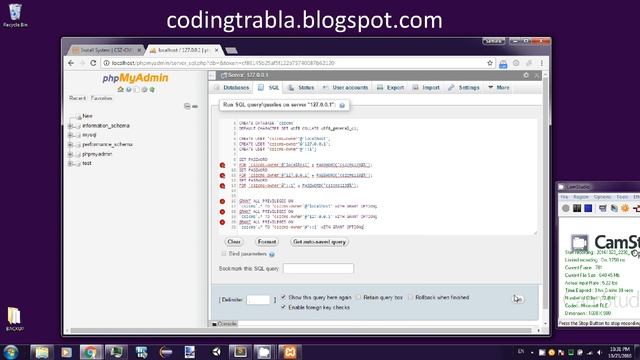Click the browser address bar

pyautogui.click(x=294, y=63)
